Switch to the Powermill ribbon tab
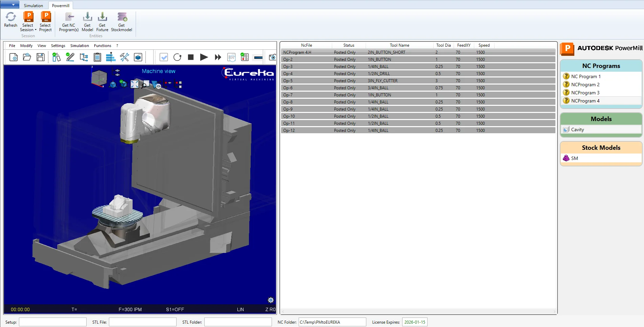Image resolution: width=644 pixels, height=327 pixels. 61,5
